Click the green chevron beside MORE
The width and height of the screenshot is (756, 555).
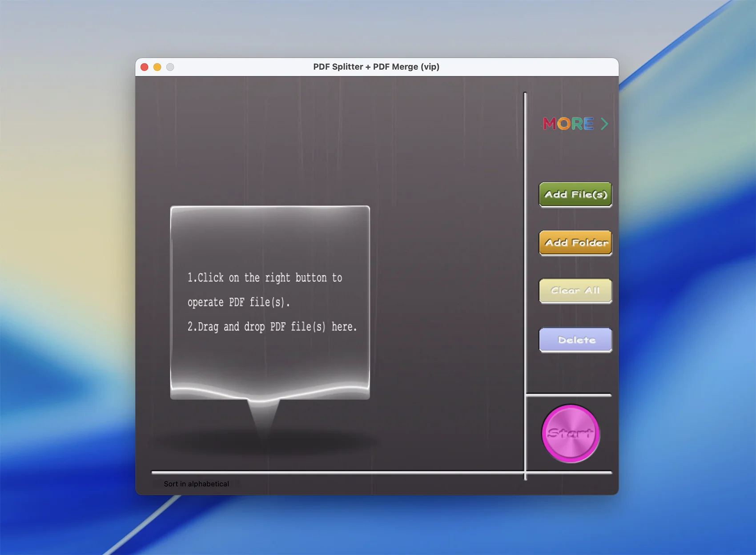pos(604,124)
